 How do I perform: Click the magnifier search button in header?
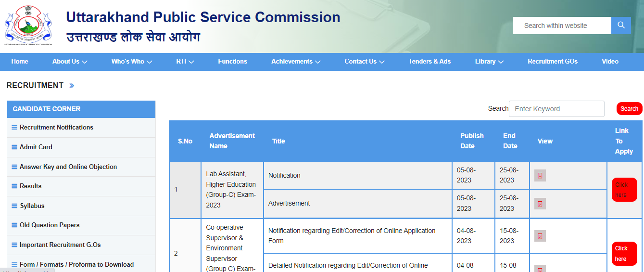point(621,26)
